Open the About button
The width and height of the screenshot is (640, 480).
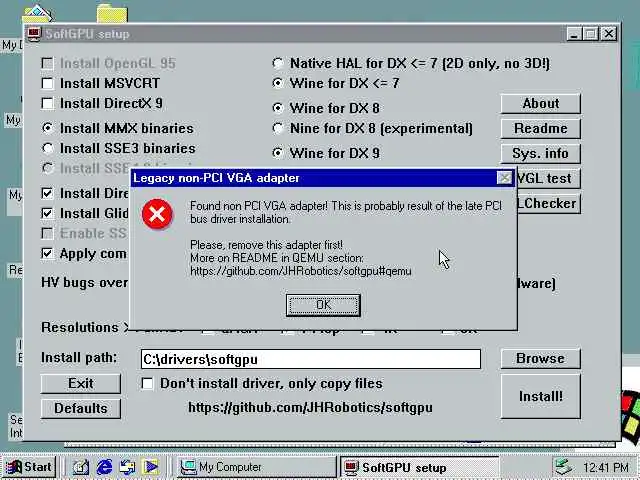tap(540, 104)
